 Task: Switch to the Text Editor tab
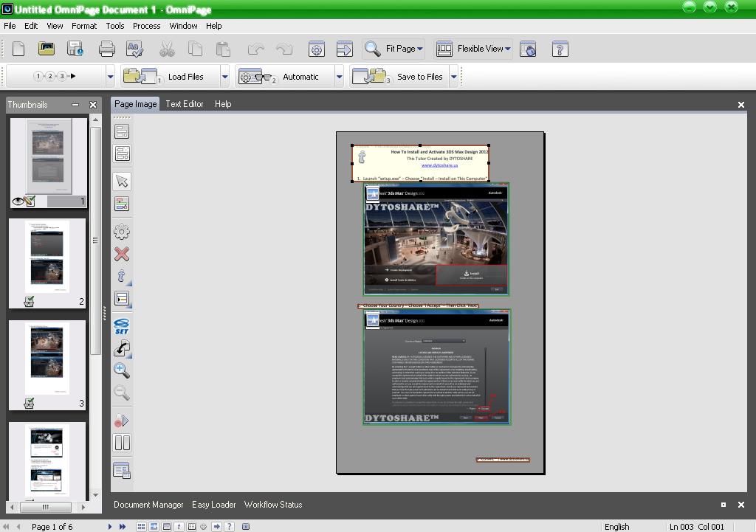(x=184, y=104)
